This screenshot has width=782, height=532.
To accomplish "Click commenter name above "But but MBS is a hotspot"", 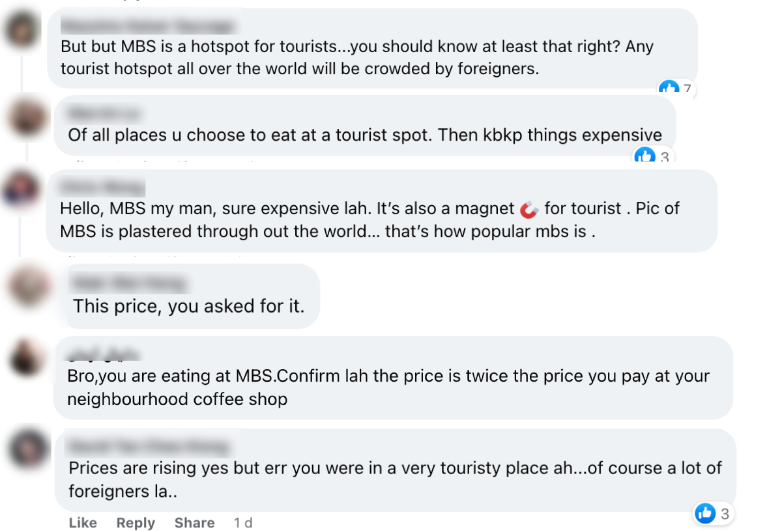I will point(147,27).
